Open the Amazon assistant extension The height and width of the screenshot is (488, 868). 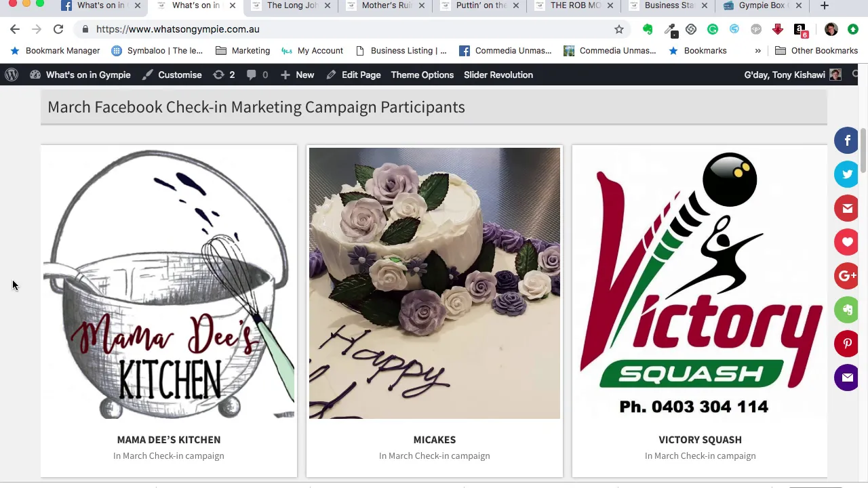click(800, 29)
